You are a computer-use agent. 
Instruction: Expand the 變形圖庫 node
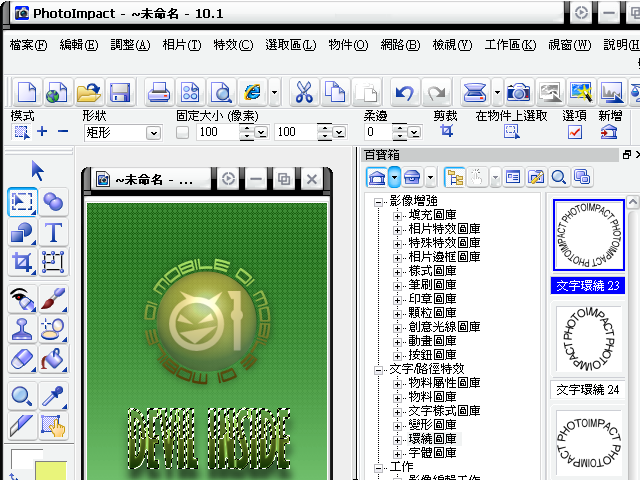(397, 426)
